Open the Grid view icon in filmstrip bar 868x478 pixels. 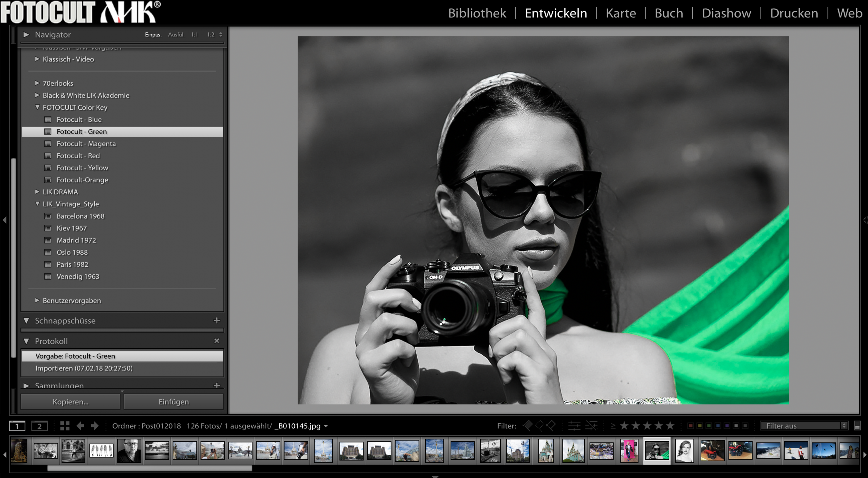tap(65, 426)
